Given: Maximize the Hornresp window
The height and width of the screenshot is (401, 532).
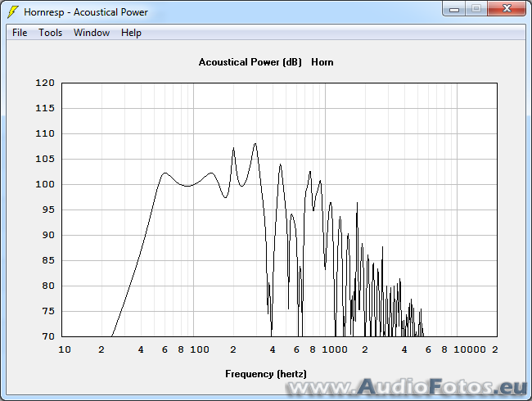Looking at the screenshot, I should click(476, 9).
